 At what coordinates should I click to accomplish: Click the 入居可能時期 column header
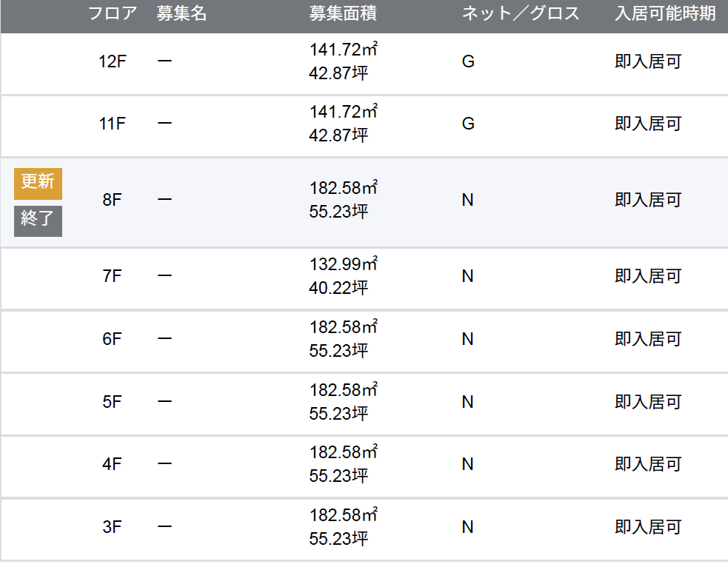(x=665, y=14)
